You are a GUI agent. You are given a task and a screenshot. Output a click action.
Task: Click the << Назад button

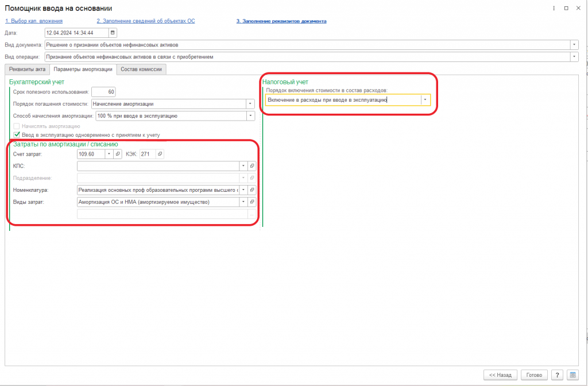[x=500, y=375]
